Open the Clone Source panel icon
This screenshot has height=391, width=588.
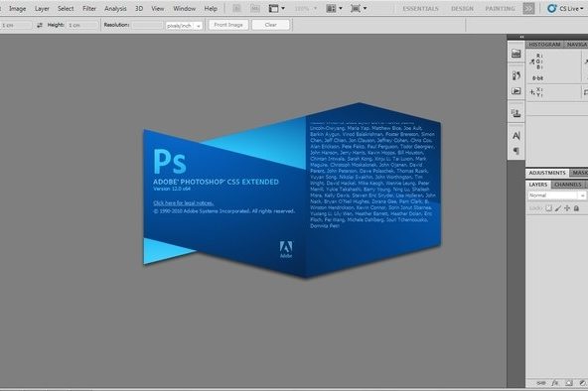click(516, 113)
